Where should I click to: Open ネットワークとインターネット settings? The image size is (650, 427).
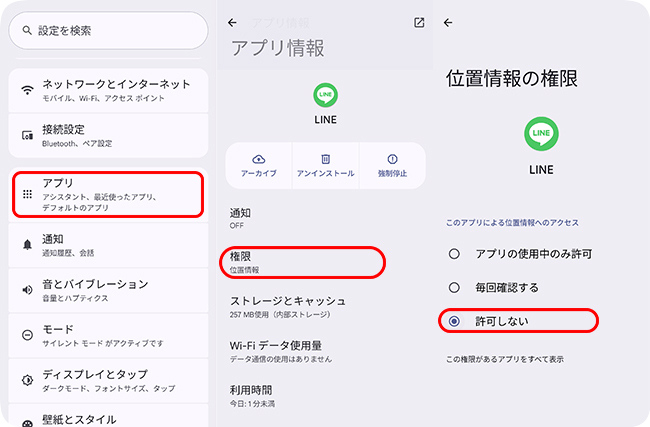108,90
